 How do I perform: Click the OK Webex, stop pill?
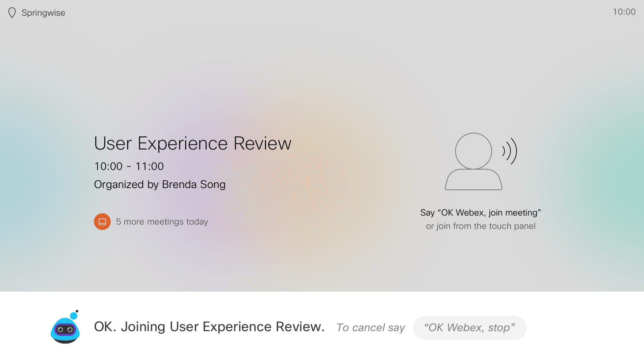[x=470, y=328]
